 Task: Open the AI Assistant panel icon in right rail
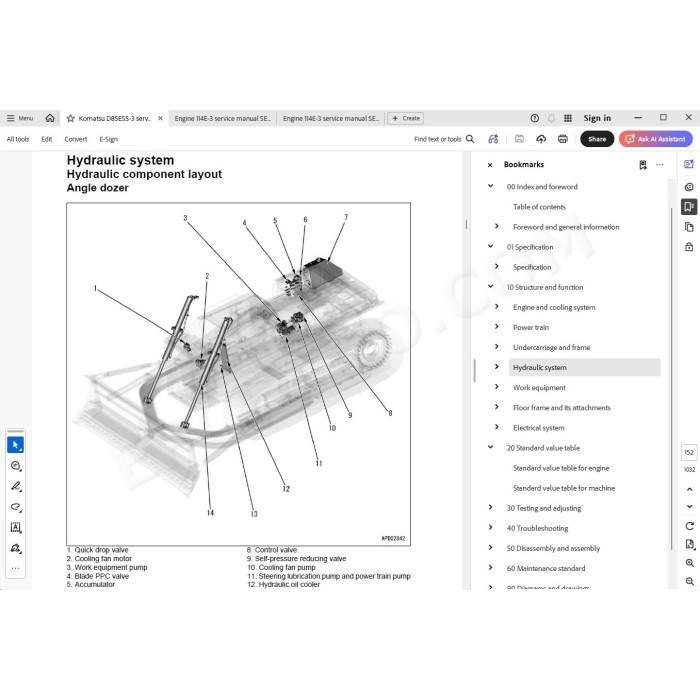coord(689,164)
